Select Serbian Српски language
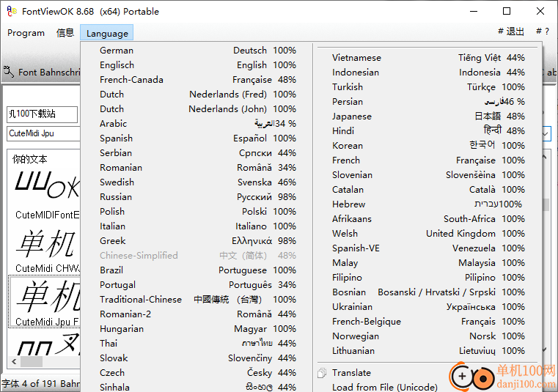 click(x=197, y=153)
